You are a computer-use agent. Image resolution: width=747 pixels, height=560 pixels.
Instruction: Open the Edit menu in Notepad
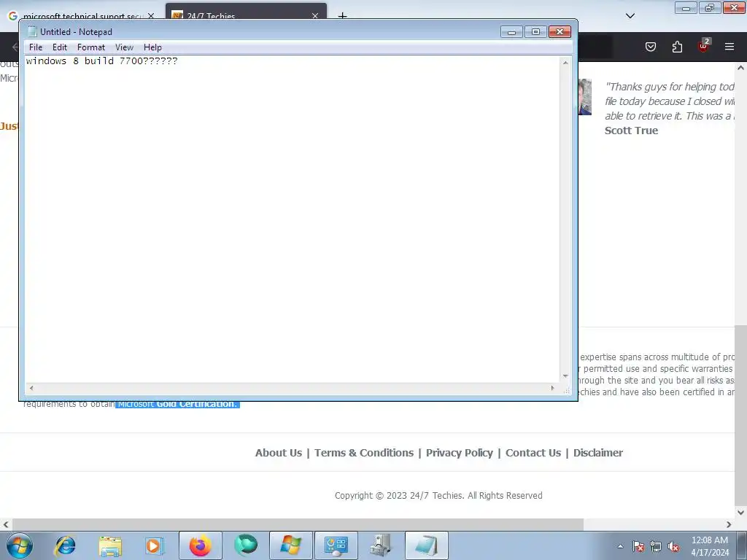(60, 47)
